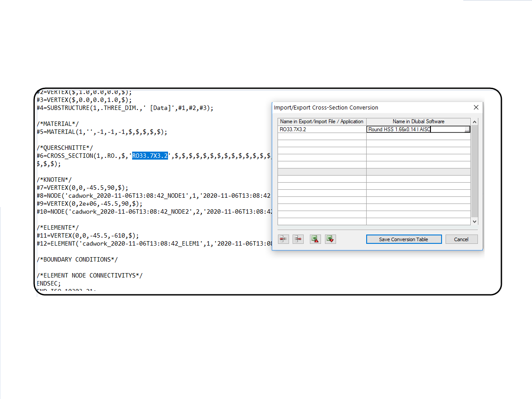Open section library via the ellipsis button

click(468, 129)
